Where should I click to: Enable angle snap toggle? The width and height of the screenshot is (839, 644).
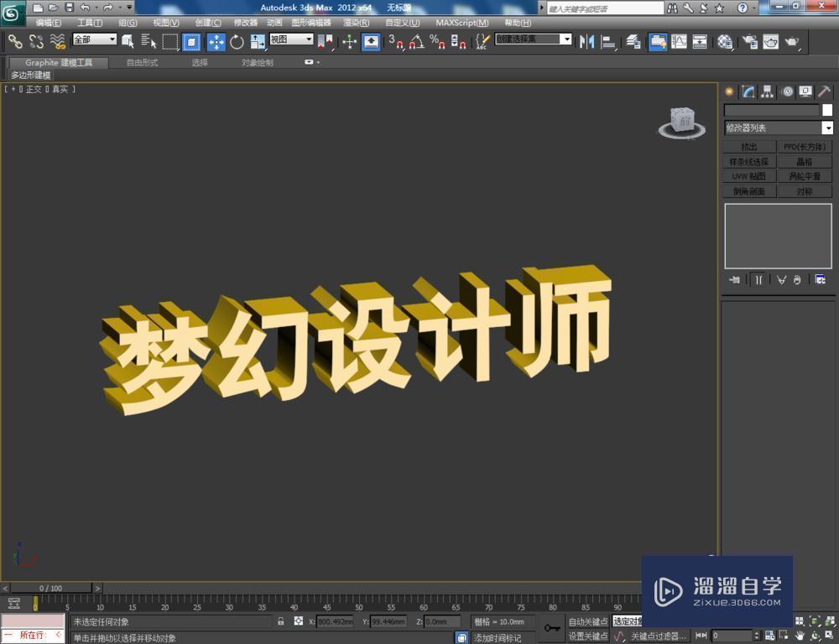415,42
